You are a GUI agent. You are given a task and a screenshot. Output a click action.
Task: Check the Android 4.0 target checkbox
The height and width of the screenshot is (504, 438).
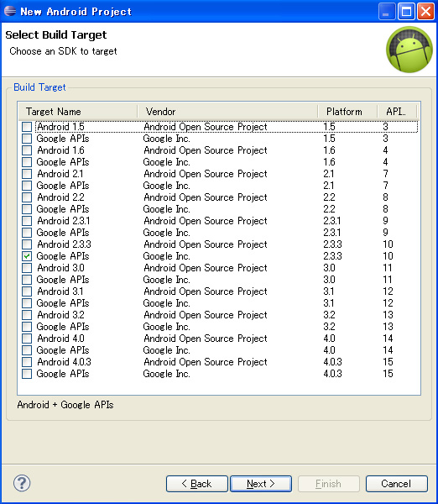coord(27,339)
